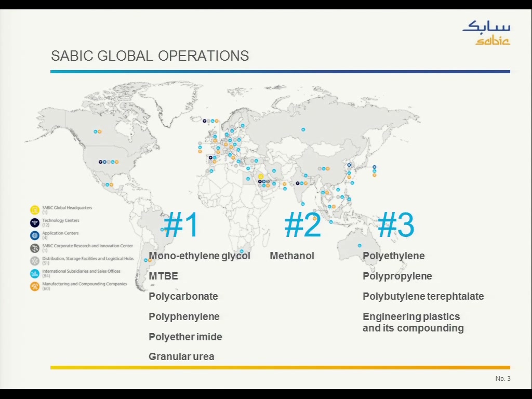Select "International Subsidiaries and Sales Offices" label

click(81, 271)
